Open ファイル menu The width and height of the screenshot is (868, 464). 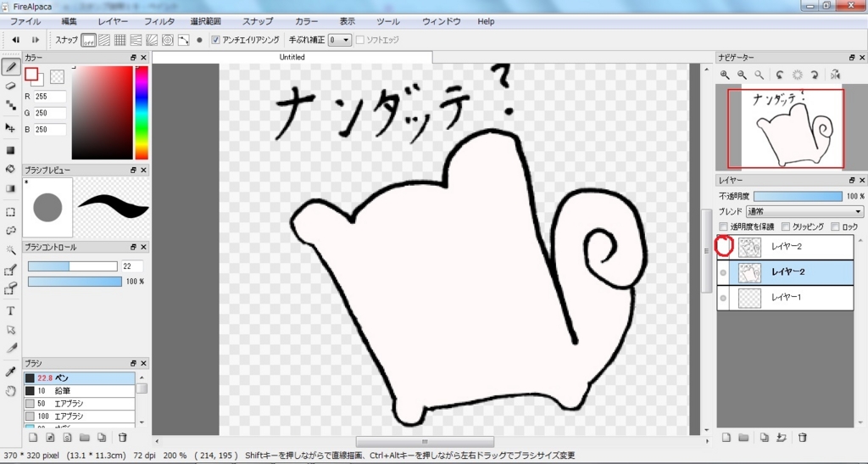[25, 21]
